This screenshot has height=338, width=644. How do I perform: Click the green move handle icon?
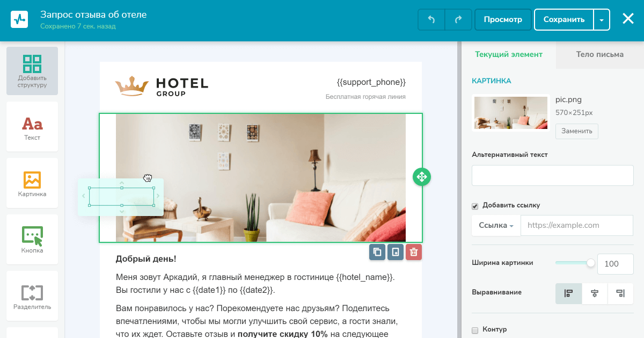pyautogui.click(x=422, y=177)
